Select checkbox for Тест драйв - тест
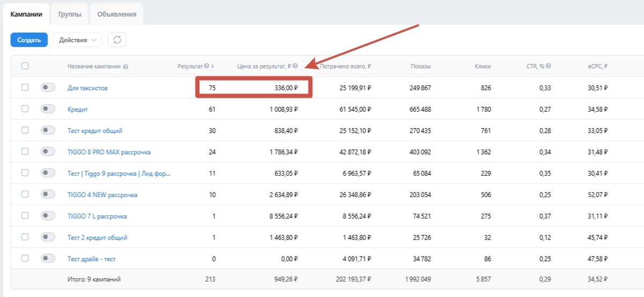 25,258
